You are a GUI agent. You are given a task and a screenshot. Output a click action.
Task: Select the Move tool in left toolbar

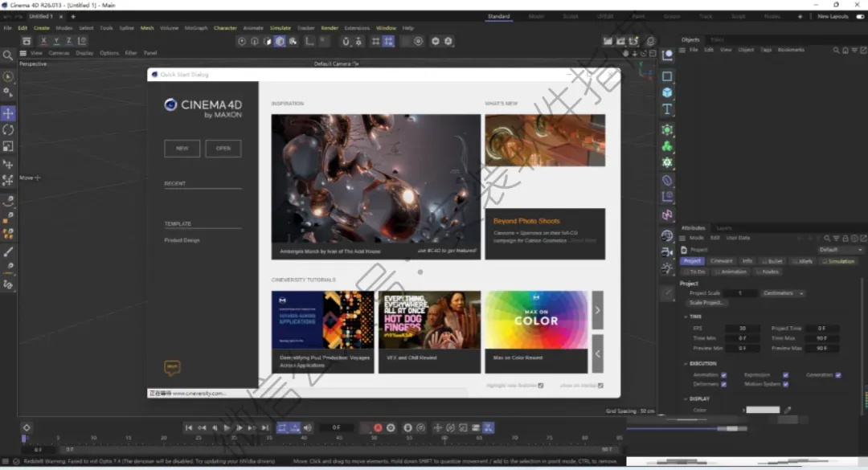coord(8,113)
